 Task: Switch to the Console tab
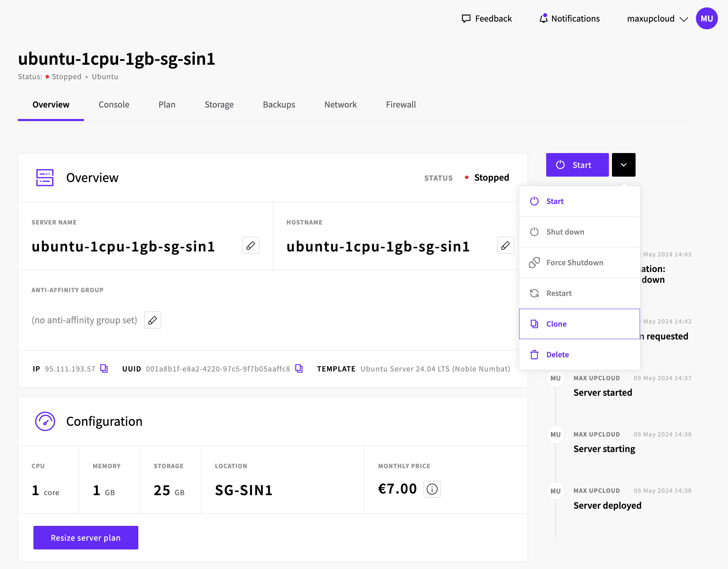tap(114, 104)
